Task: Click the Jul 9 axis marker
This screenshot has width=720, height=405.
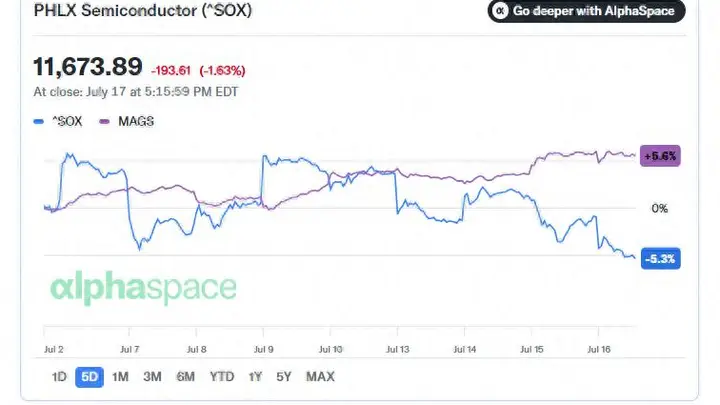Action: tap(264, 349)
